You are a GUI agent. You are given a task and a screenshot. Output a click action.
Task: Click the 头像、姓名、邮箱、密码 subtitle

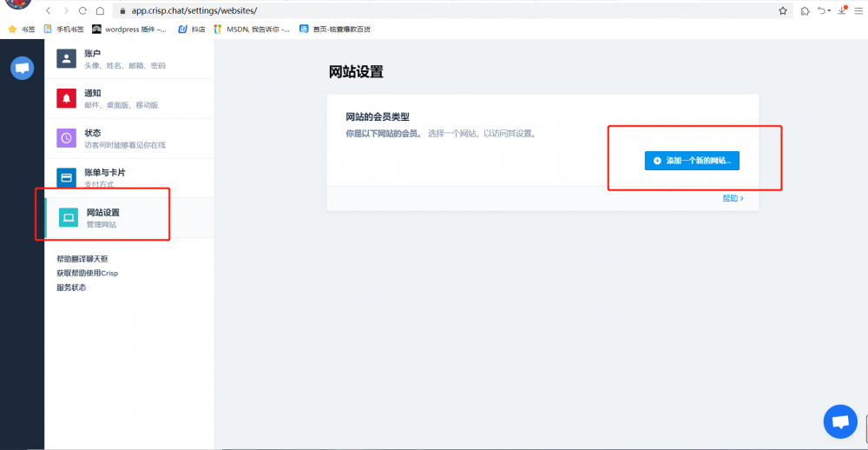(125, 65)
